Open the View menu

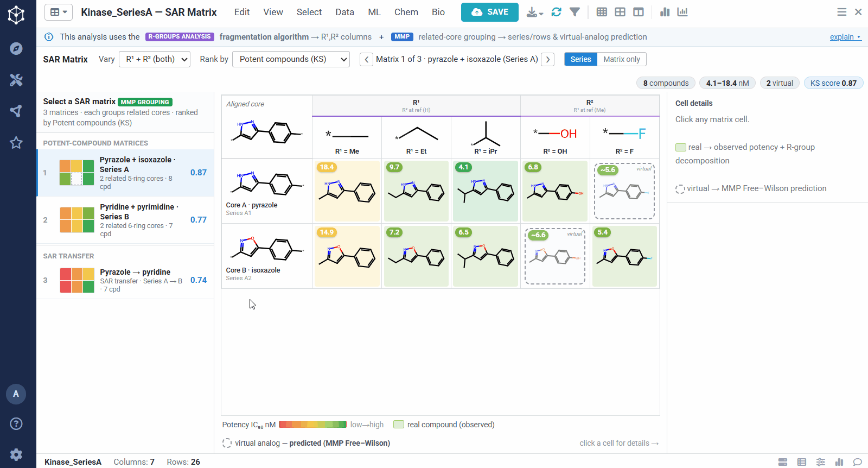tap(273, 12)
